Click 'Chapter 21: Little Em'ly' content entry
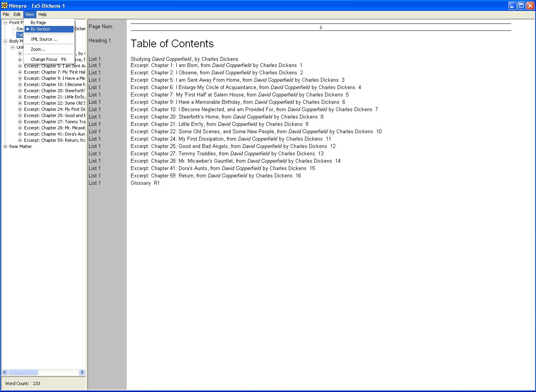The height and width of the screenshot is (392, 536). (219, 124)
